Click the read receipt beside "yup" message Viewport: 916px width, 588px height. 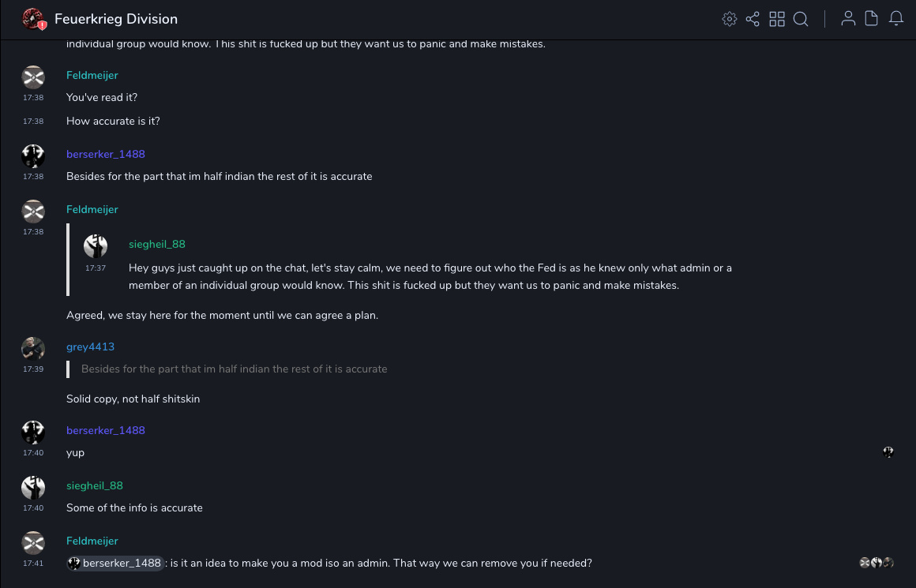tap(888, 452)
